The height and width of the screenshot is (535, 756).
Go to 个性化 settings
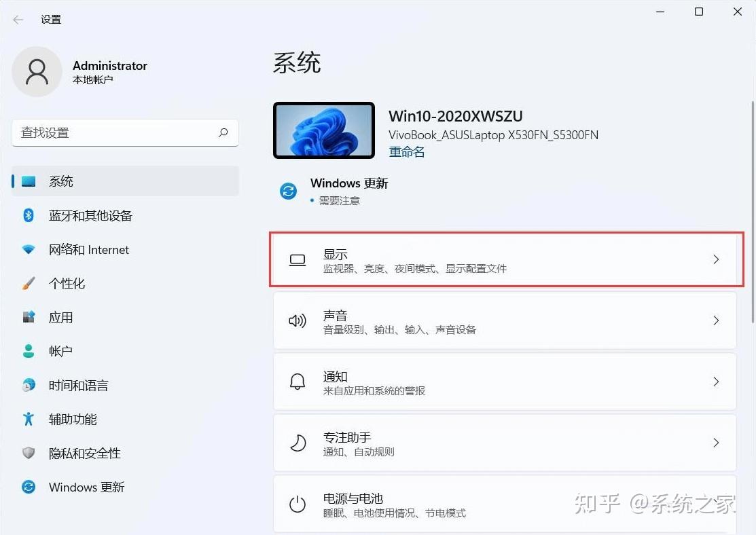click(126, 283)
